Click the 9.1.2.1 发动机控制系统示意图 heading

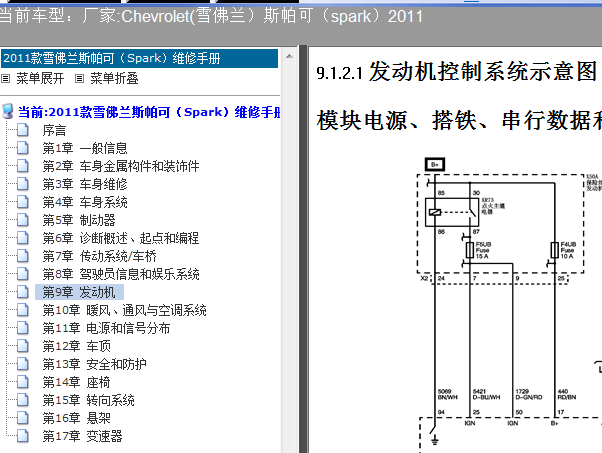coord(456,72)
